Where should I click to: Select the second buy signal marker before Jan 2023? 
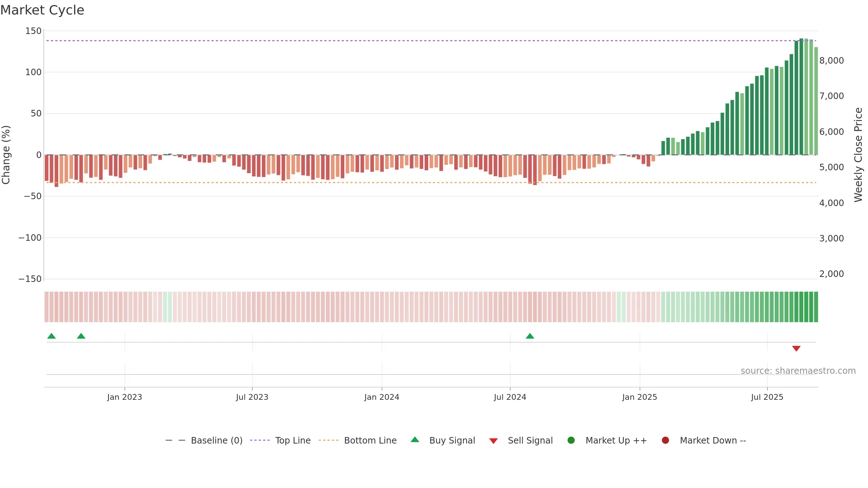click(81, 336)
